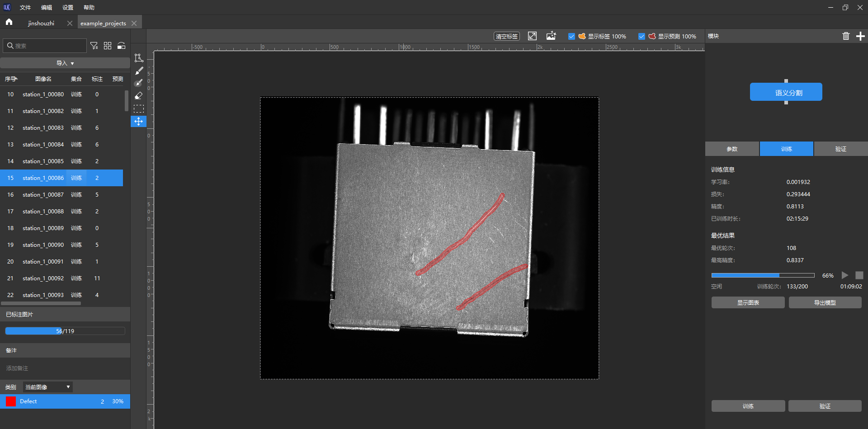Select the rectangular marquee selection tool
The image size is (868, 429).
pyautogui.click(x=139, y=108)
